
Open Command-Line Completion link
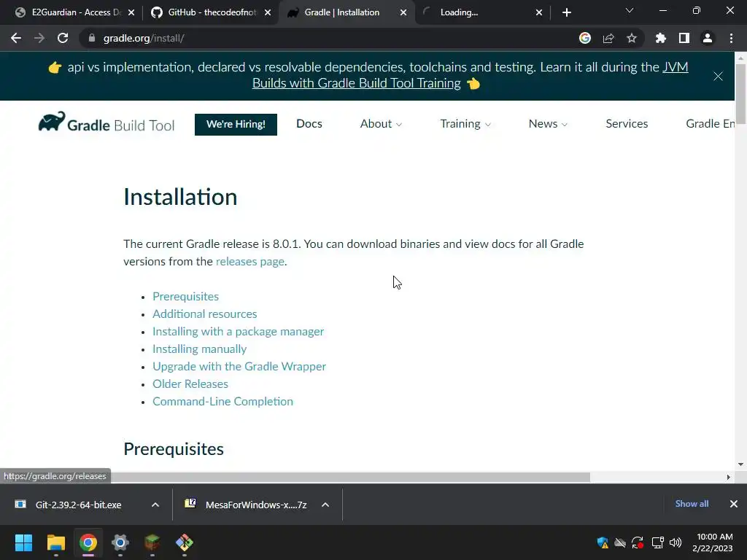(x=222, y=402)
